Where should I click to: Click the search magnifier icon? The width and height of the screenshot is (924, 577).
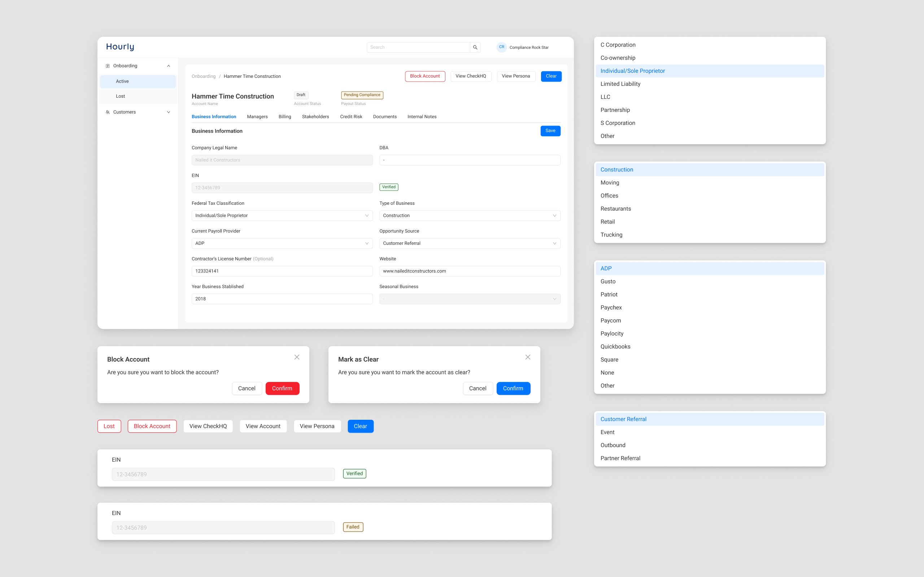pyautogui.click(x=475, y=47)
